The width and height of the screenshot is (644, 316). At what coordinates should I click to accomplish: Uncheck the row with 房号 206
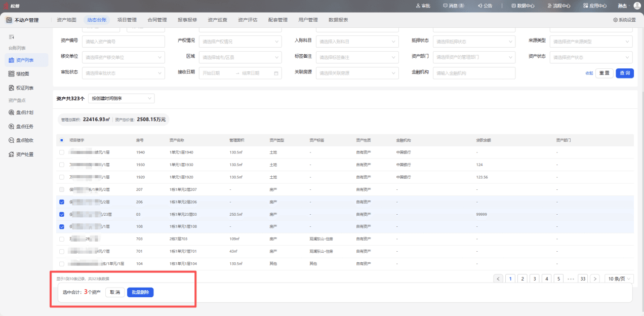click(62, 202)
